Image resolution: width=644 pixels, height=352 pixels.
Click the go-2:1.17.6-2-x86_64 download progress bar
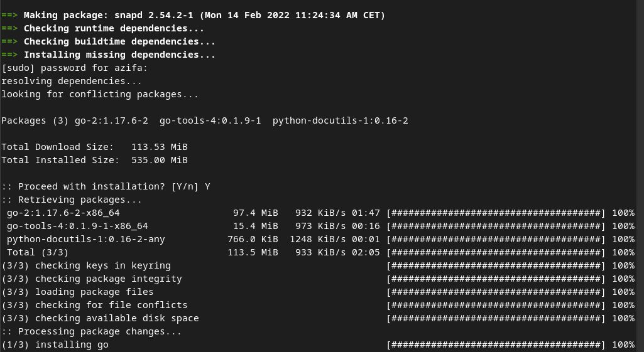pyautogui.click(x=496, y=213)
